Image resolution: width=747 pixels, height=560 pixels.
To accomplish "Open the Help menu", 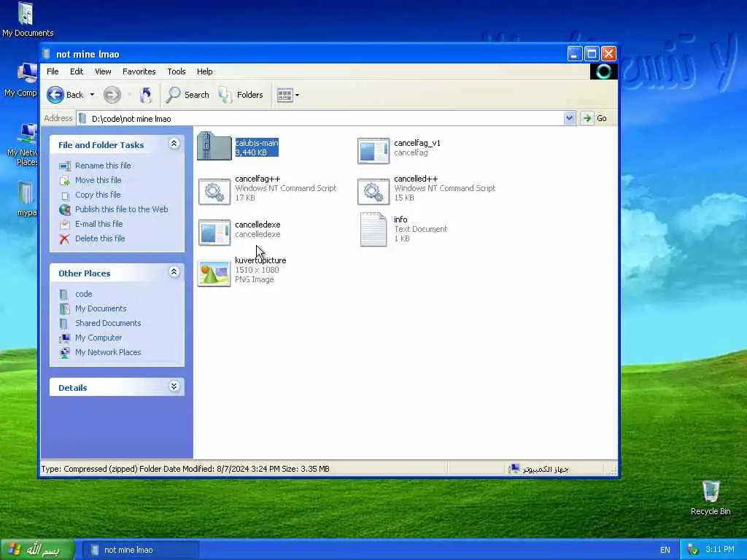I will [205, 71].
